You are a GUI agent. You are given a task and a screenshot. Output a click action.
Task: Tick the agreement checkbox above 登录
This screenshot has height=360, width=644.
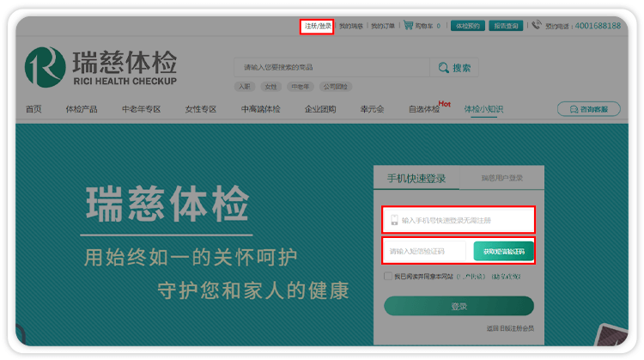point(388,276)
